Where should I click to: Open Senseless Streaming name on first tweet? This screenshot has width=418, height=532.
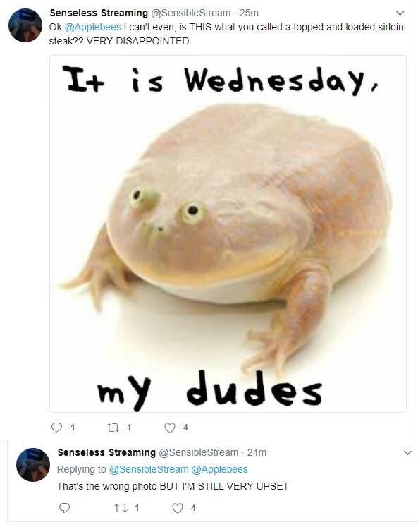pyautogui.click(x=99, y=13)
